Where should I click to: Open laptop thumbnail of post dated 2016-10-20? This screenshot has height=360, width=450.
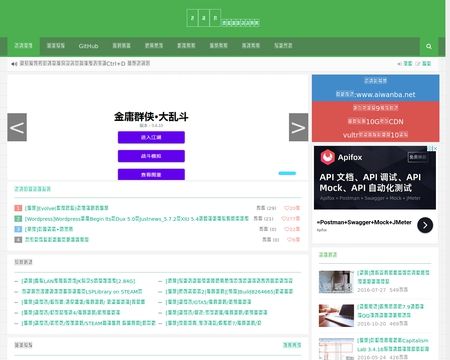pos(336,315)
